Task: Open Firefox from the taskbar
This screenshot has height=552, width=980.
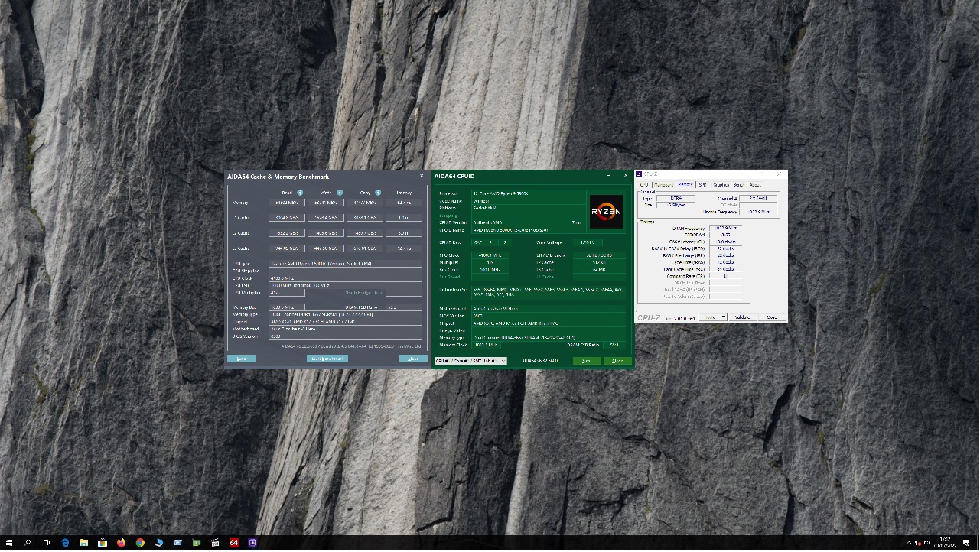Action: (x=121, y=544)
